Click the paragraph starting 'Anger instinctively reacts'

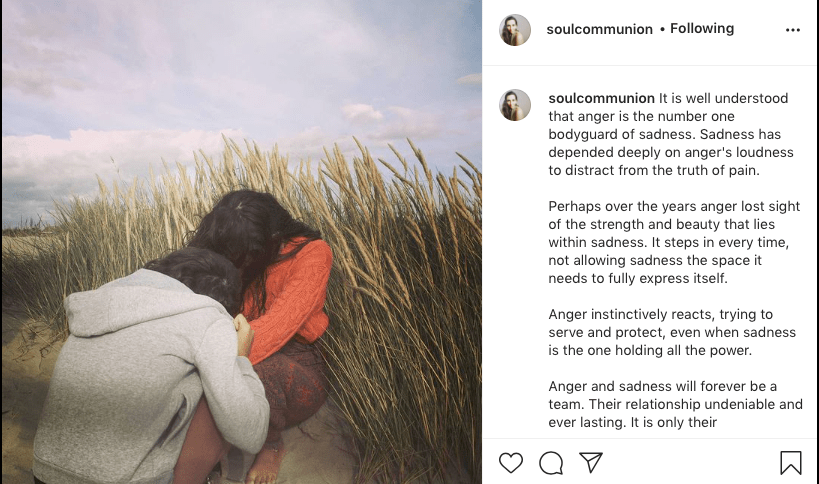point(672,332)
